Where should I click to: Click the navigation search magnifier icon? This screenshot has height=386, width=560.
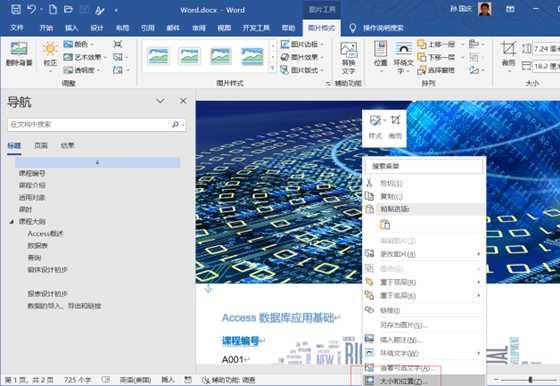tap(175, 124)
